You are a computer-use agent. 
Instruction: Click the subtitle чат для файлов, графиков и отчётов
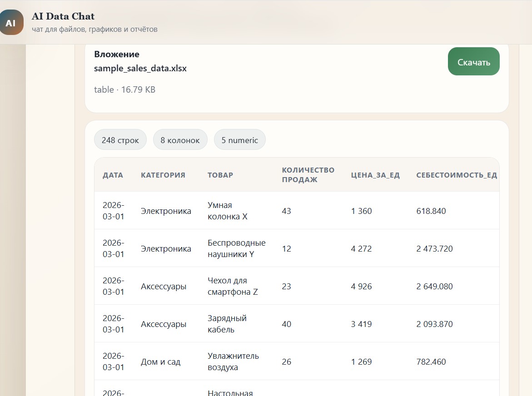(x=94, y=29)
